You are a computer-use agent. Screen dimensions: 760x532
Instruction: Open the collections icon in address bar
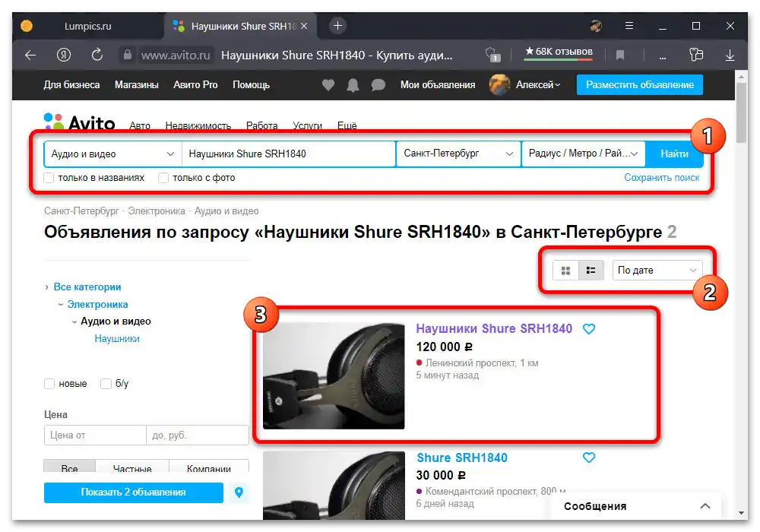tap(696, 55)
